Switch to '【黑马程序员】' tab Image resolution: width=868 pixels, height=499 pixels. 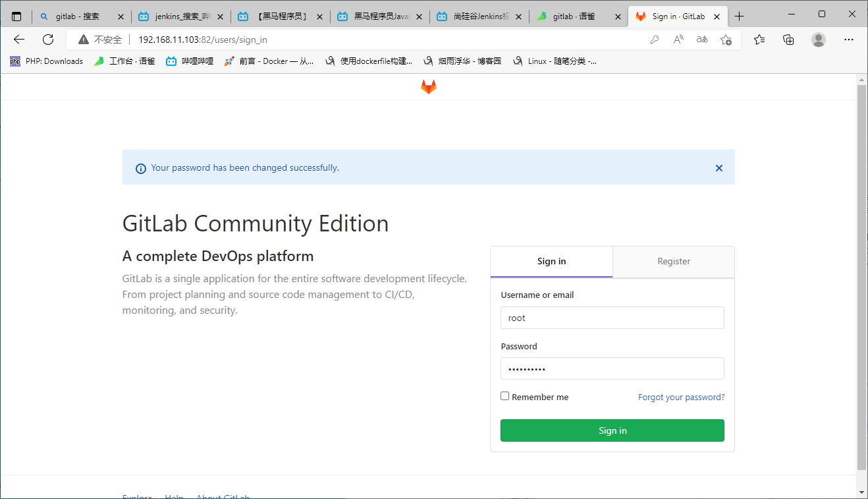[x=280, y=16]
